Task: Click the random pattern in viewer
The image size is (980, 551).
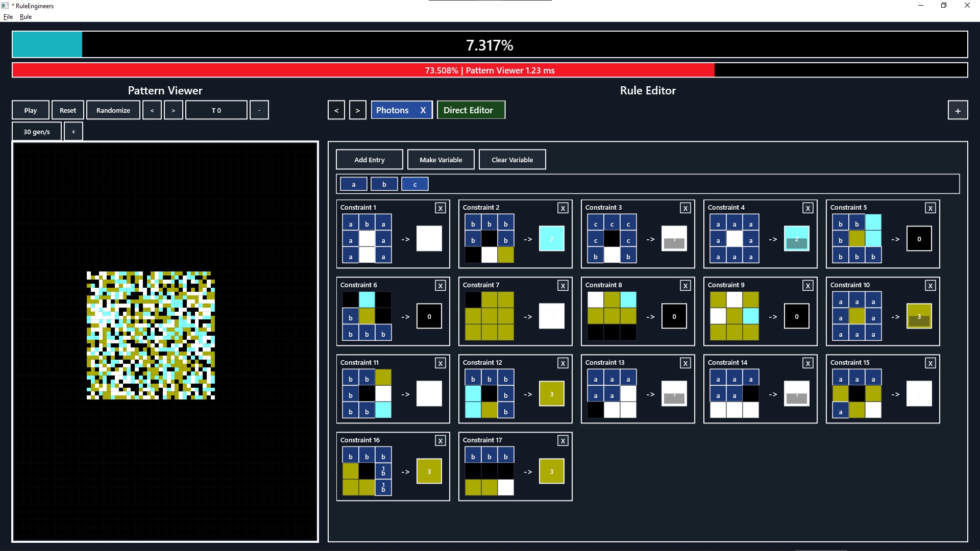Action: [151, 335]
